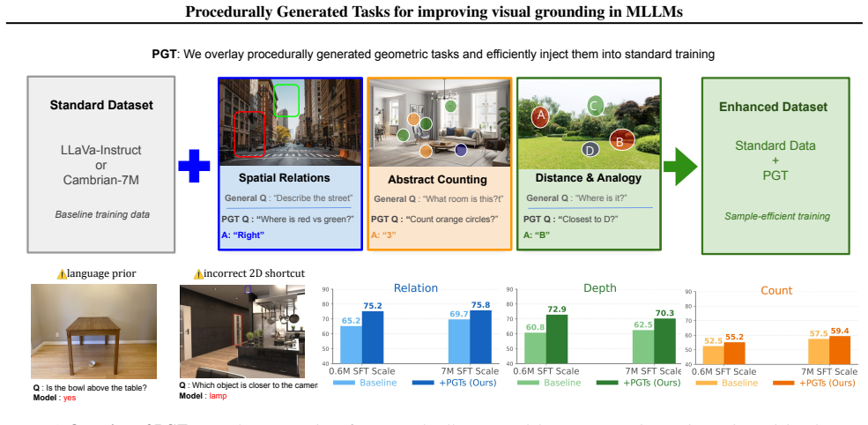Click the green circle labeled C
This screenshot has width=868, height=425.
pyautogui.click(x=595, y=105)
